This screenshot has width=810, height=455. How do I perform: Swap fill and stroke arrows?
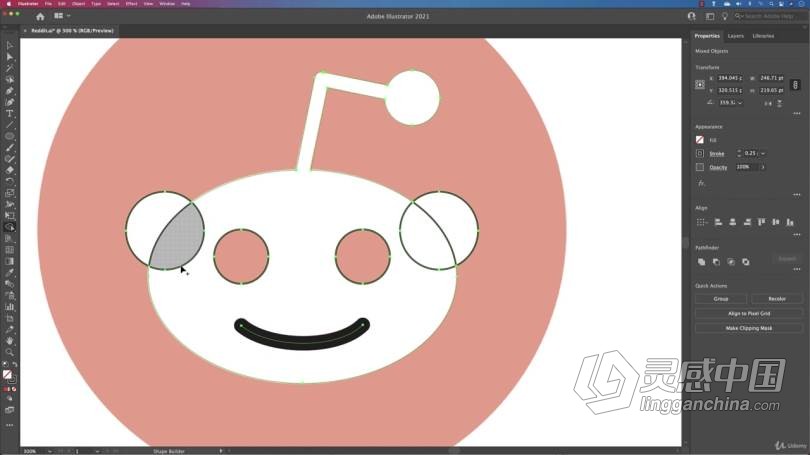pyautogui.click(x=14, y=365)
